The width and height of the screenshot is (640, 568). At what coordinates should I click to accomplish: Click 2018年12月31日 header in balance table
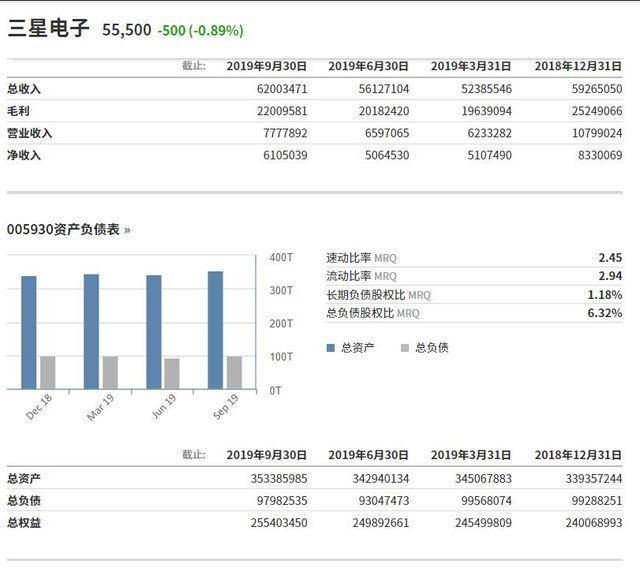point(578,455)
